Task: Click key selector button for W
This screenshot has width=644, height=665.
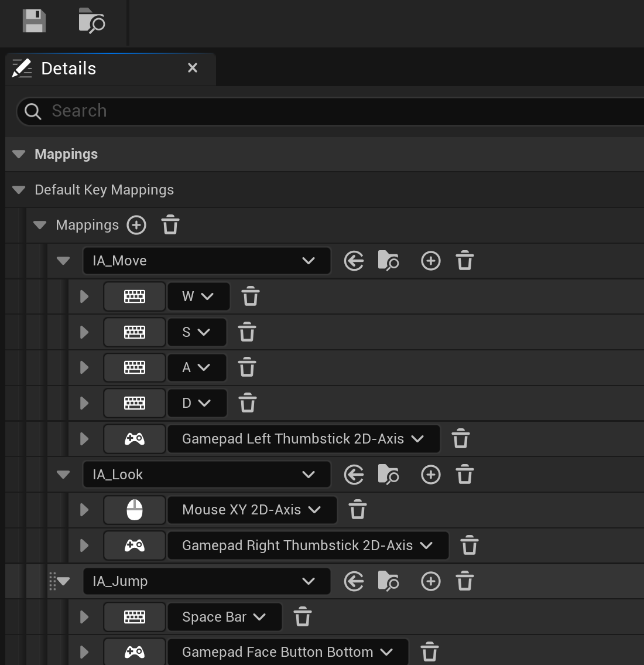Action: [x=135, y=296]
